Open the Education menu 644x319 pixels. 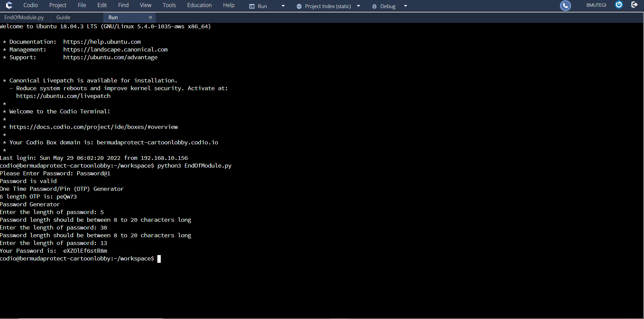(199, 5)
